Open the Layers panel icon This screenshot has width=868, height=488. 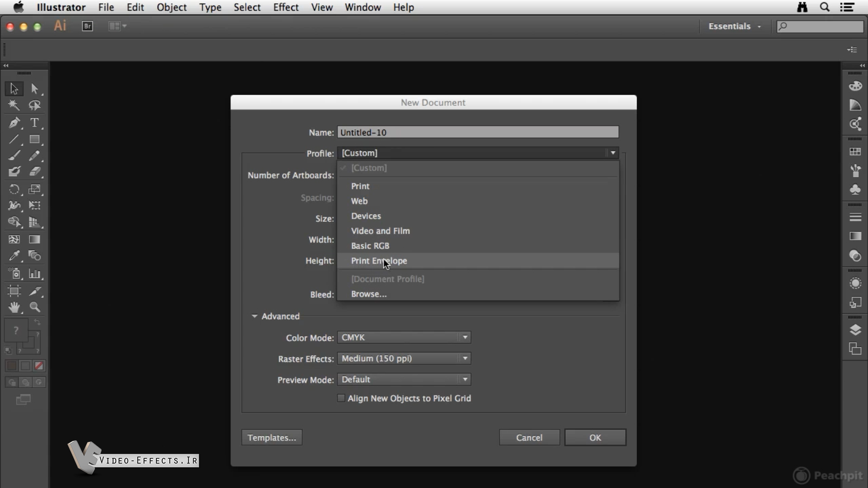[x=856, y=330]
